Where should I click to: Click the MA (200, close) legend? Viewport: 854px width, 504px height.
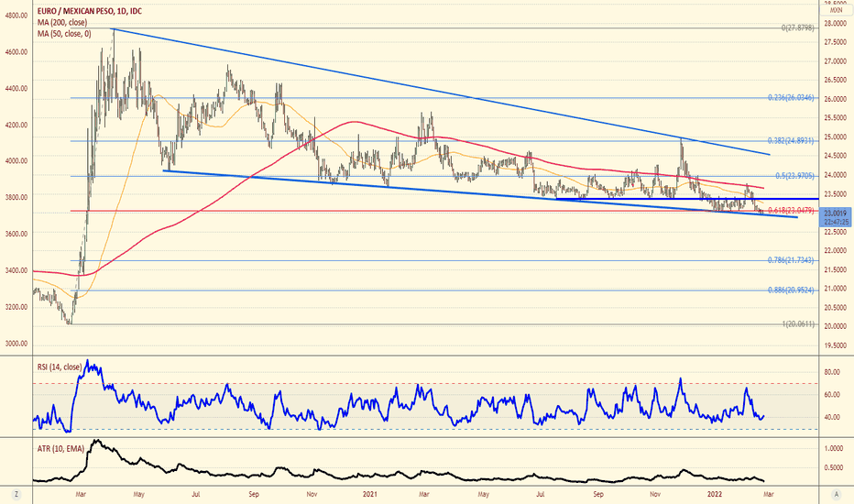[x=62, y=22]
